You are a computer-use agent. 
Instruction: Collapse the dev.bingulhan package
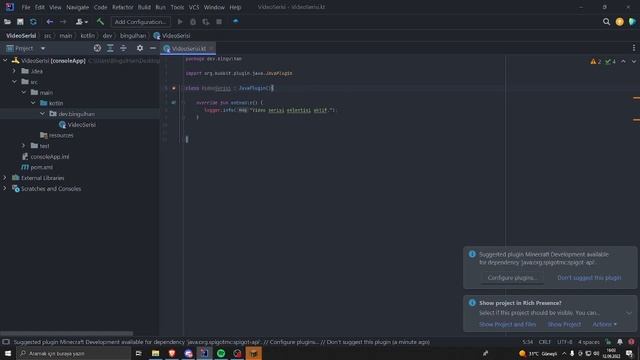click(42, 114)
